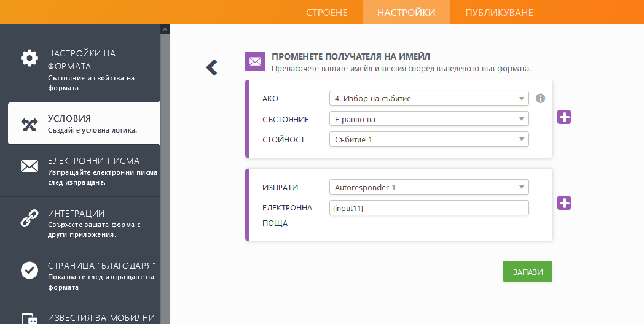The height and width of the screenshot is (324, 644).
Task: Click the gear icon for Настройки на формата
Action: [29, 58]
